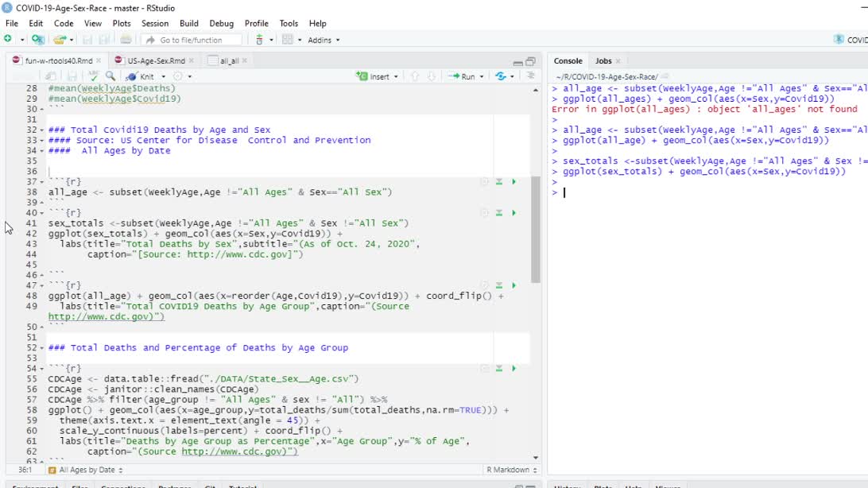Click the Find/Replace magnifier icon
The image size is (868, 488).
click(110, 76)
